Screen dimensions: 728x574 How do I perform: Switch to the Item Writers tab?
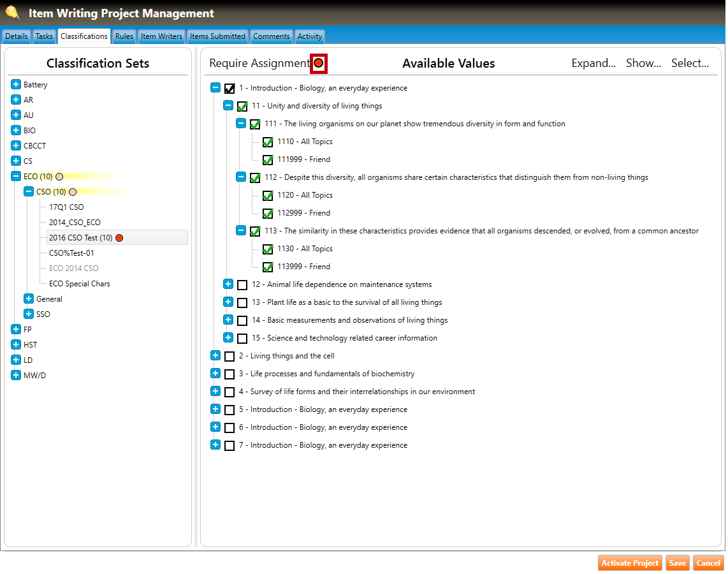point(161,36)
